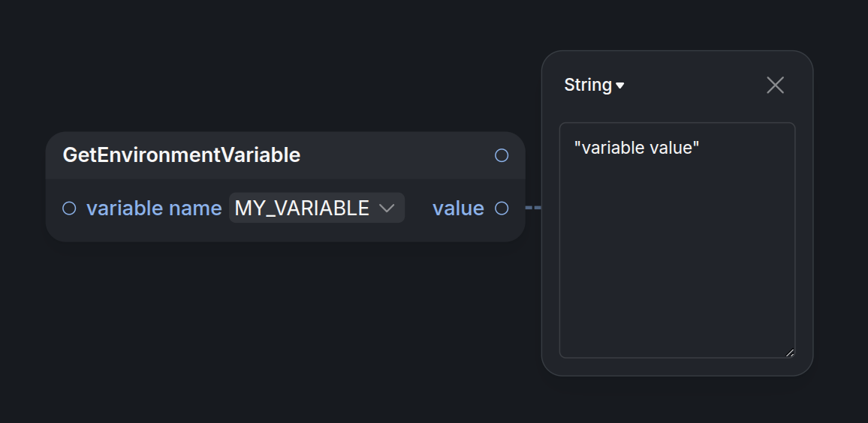The image size is (868, 423).
Task: Click empty canvas above the node
Action: click(x=285, y=66)
